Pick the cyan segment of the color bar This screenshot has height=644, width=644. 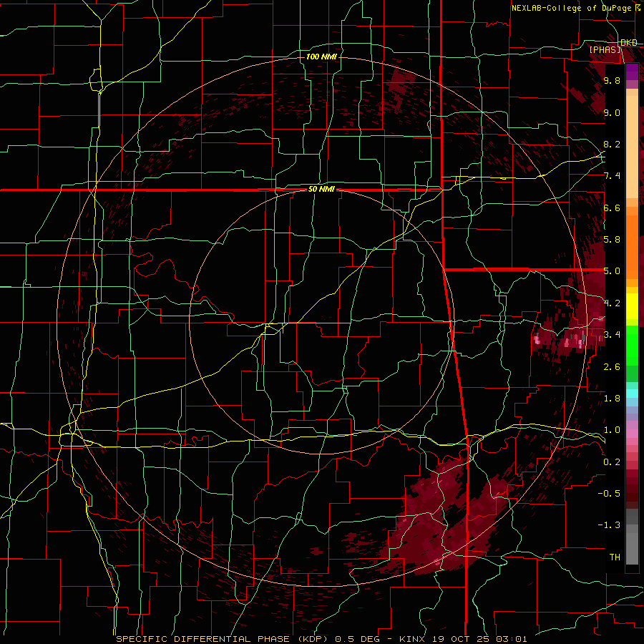[632, 394]
